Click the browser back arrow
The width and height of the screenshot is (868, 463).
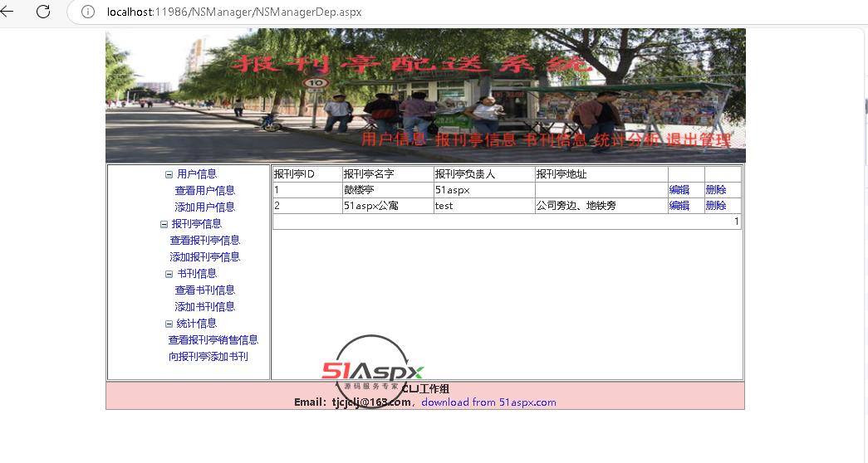click(7, 11)
